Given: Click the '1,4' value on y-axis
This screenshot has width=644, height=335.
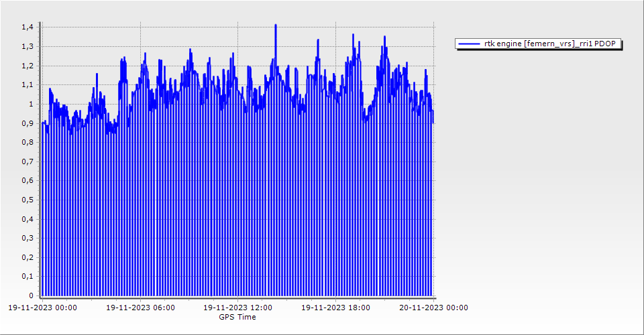Looking at the screenshot, I should pos(27,27).
